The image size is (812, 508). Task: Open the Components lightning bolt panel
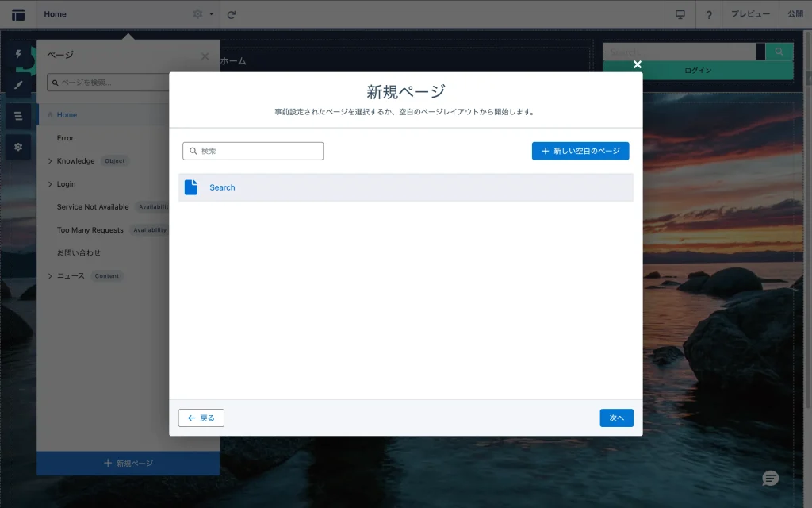pyautogui.click(x=18, y=54)
